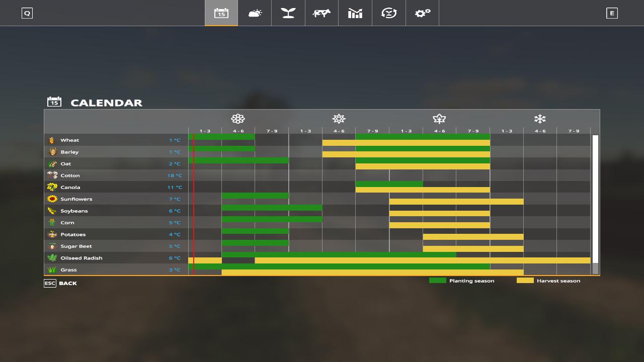Click the green Planting season swatch
Screen dimensions: 644x362
coord(437,281)
